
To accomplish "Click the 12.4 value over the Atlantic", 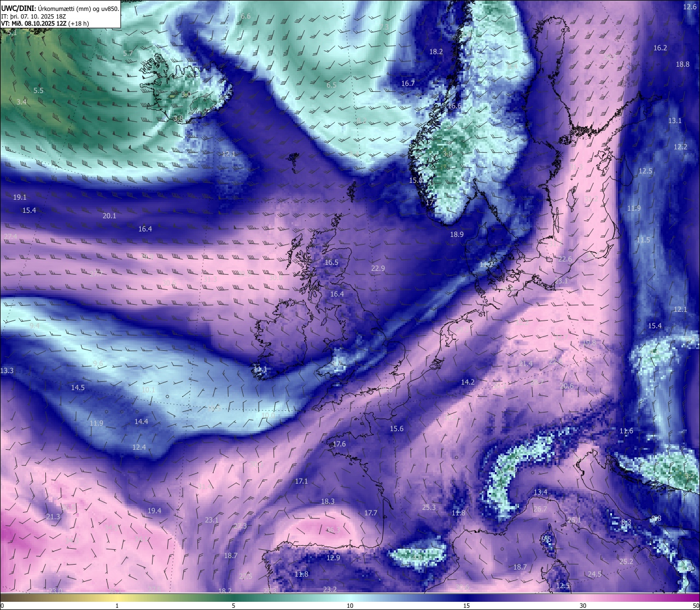I will [x=139, y=448].
